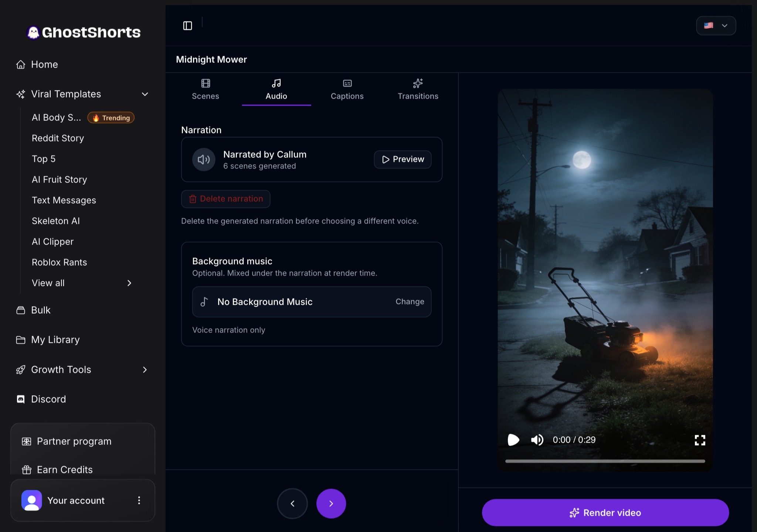Click the GhostShorts ghost logo icon
Viewport: 757px width, 532px height.
(33, 33)
